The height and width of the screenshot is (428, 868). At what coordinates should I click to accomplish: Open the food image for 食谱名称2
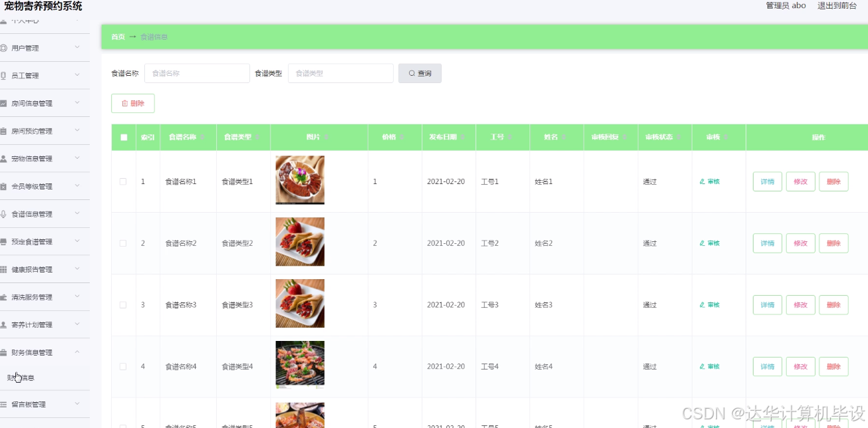pyautogui.click(x=300, y=242)
